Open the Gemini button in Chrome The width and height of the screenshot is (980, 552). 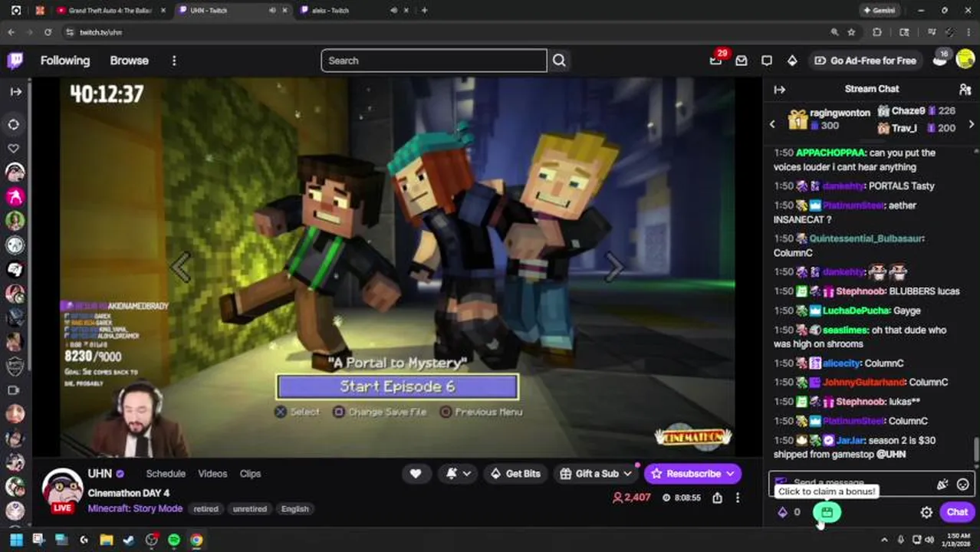(879, 11)
